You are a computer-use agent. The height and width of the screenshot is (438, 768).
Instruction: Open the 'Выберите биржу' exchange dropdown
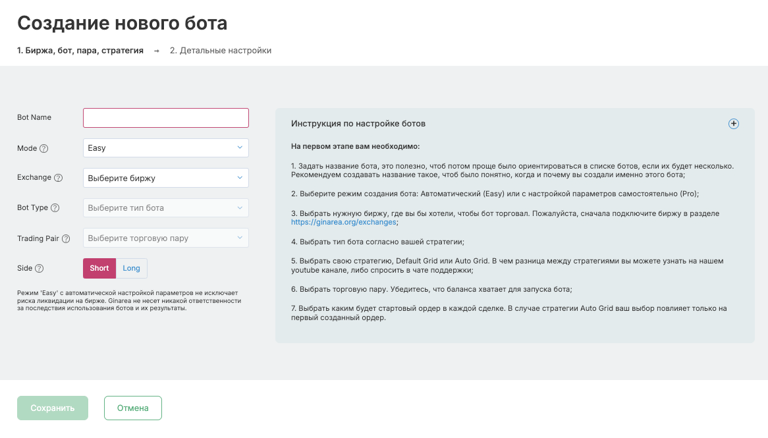click(x=166, y=178)
